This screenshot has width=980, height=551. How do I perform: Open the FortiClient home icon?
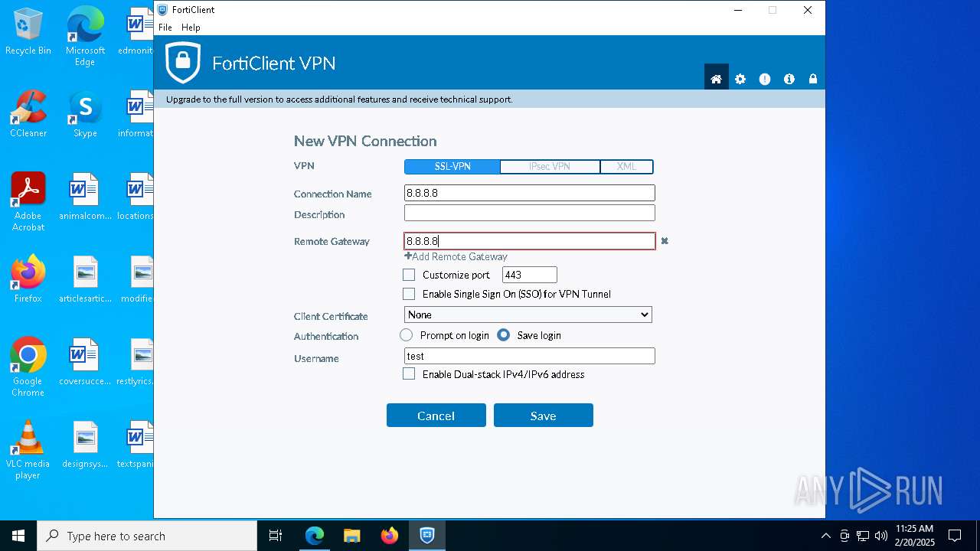[x=716, y=79]
